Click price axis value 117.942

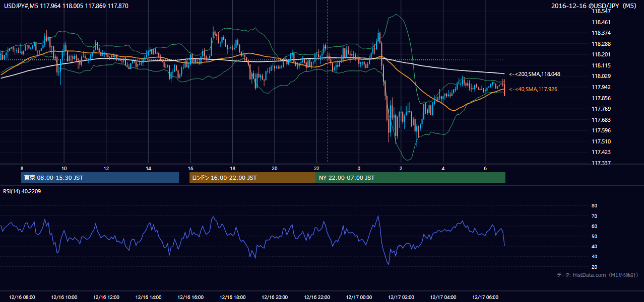(601, 87)
